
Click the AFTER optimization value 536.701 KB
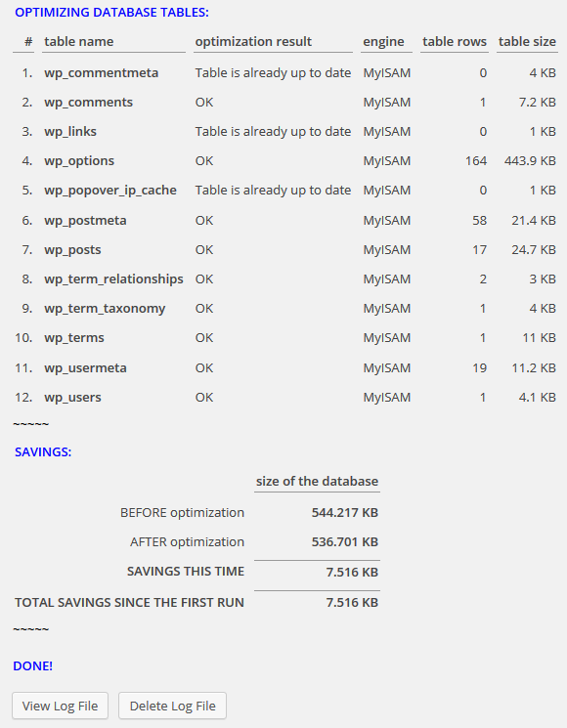coord(344,541)
